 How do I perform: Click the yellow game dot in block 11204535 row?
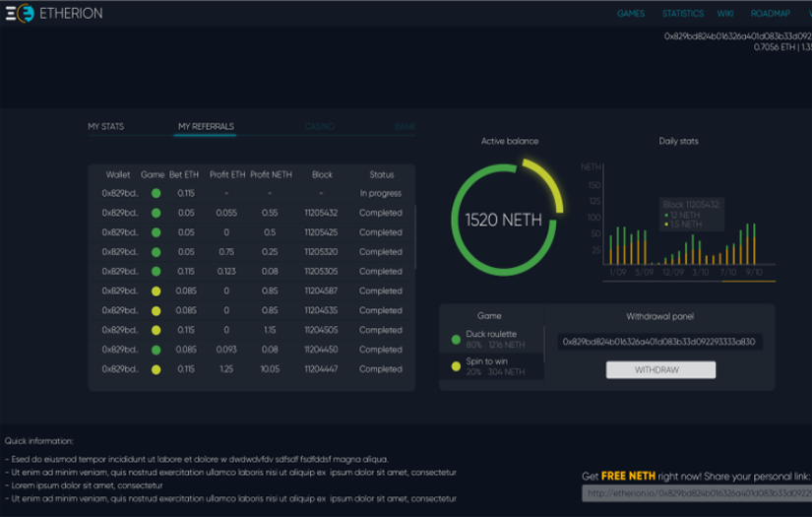tap(156, 311)
